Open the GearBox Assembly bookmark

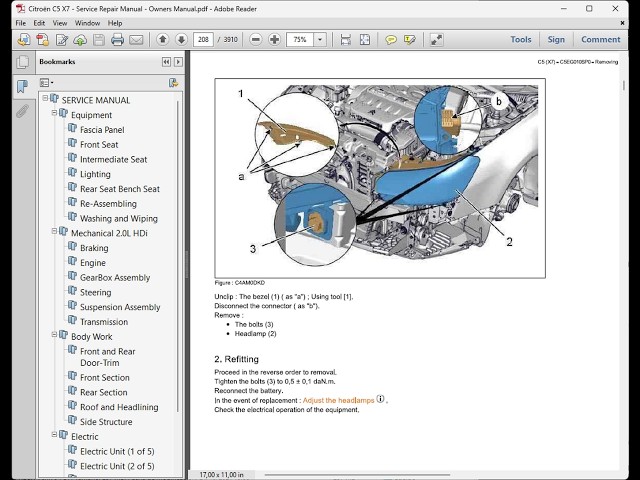115,278
